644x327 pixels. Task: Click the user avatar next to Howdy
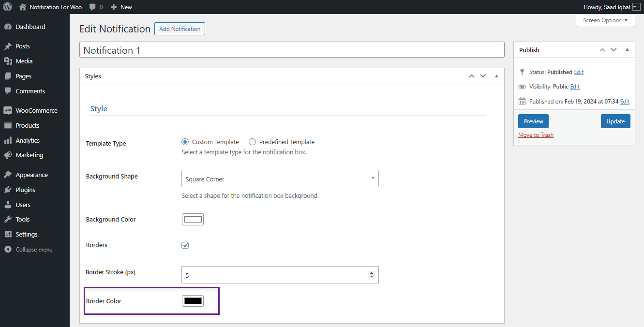tap(636, 7)
